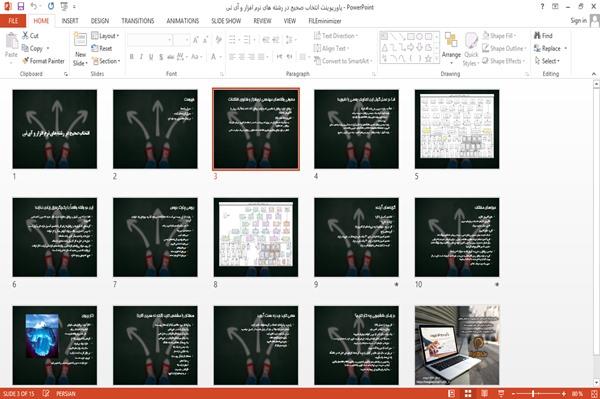The height and width of the screenshot is (399, 600).
Task: Click the Redo button in the quick access toolbar
Action: click(51, 7)
